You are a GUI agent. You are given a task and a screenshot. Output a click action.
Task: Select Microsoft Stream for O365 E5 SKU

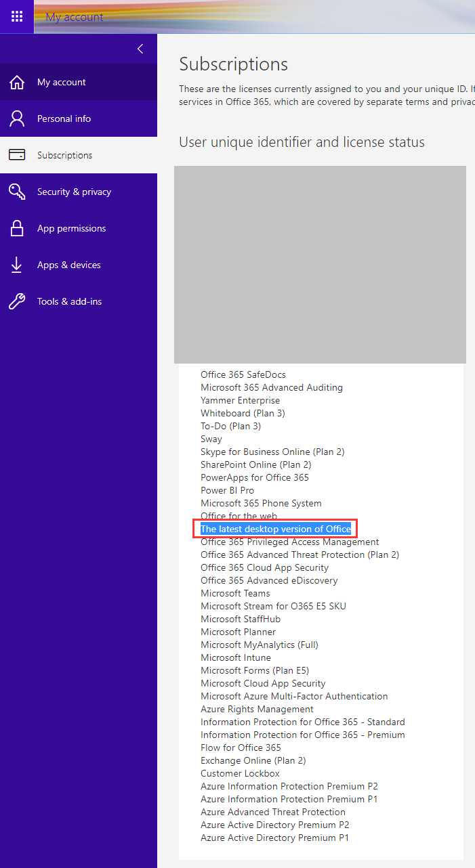(x=273, y=606)
